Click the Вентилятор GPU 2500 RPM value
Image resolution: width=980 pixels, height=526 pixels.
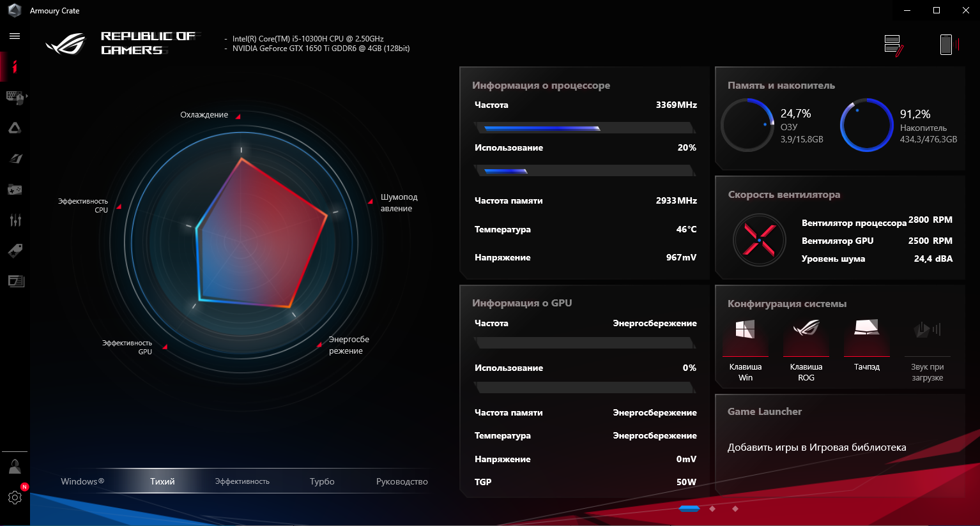(930, 241)
